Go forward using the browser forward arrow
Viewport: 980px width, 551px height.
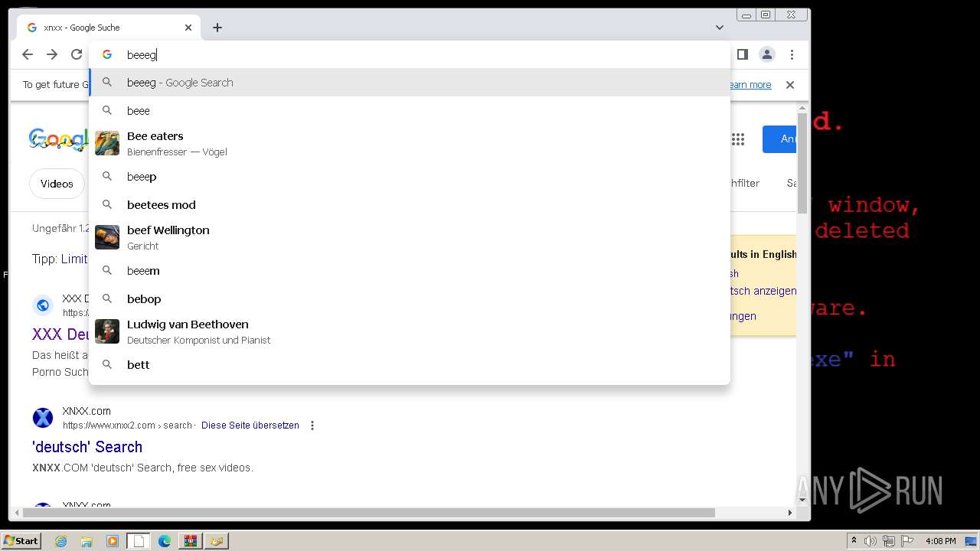(x=52, y=54)
